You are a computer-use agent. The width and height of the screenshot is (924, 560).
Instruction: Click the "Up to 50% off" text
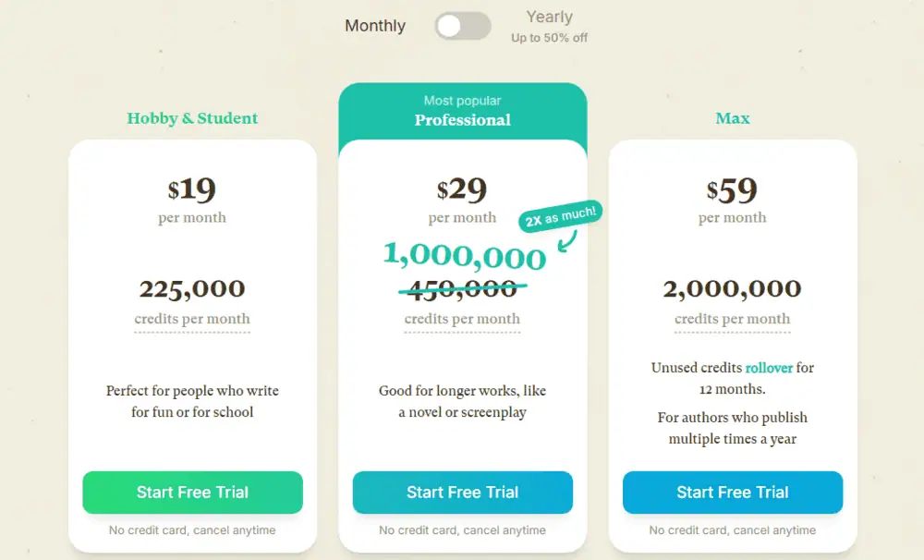coord(549,35)
